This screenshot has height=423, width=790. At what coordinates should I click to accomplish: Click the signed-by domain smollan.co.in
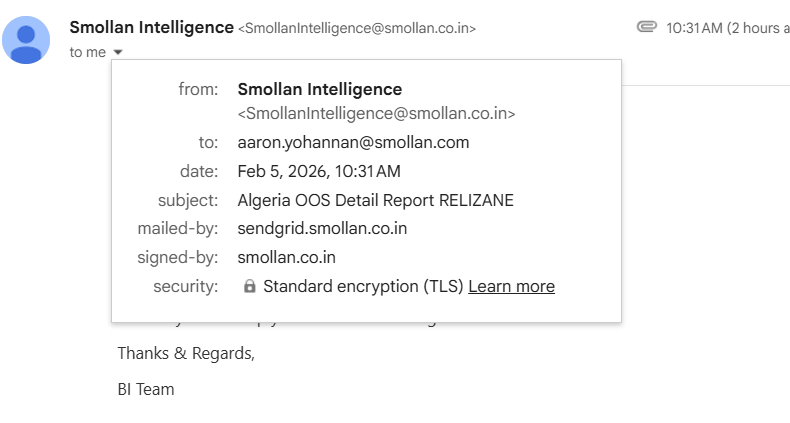286,258
